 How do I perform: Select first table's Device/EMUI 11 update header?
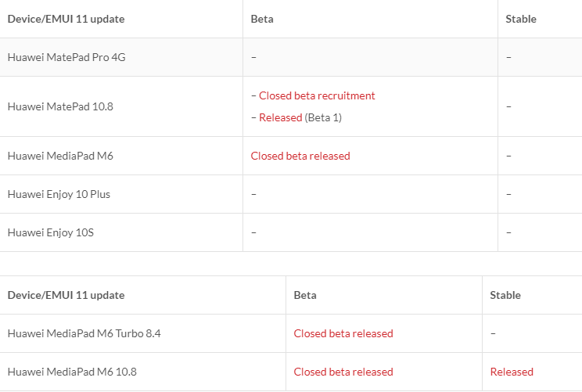click(66, 19)
